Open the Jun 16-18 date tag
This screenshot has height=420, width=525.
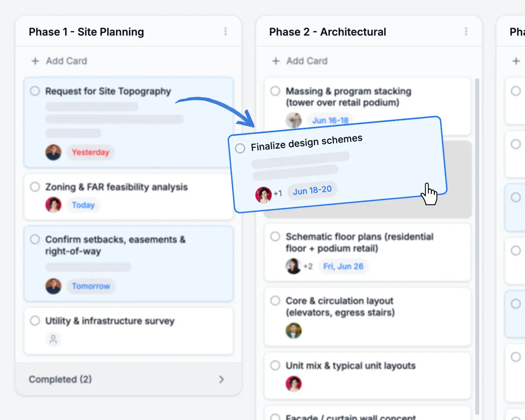pos(330,120)
